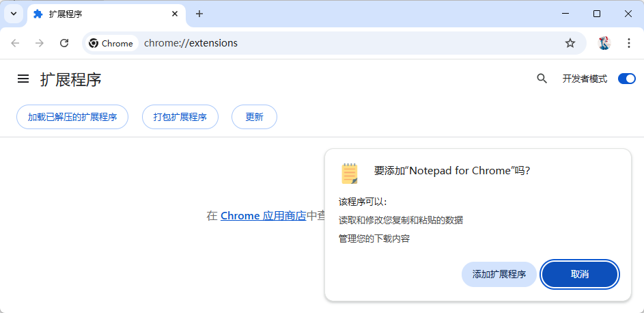Click the Chrome site info chip
Image resolution: width=644 pixels, height=313 pixels.
click(x=111, y=43)
